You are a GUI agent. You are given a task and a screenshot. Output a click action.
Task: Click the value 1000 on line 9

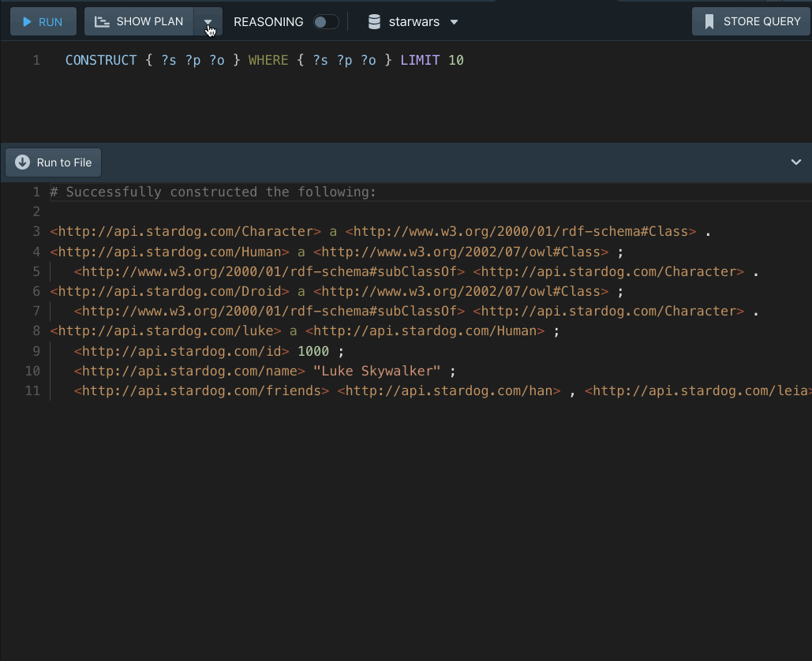coord(313,351)
